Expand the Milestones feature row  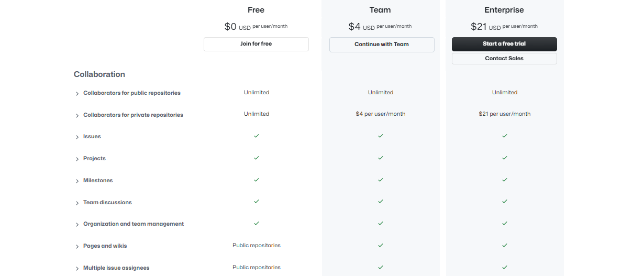click(x=77, y=181)
